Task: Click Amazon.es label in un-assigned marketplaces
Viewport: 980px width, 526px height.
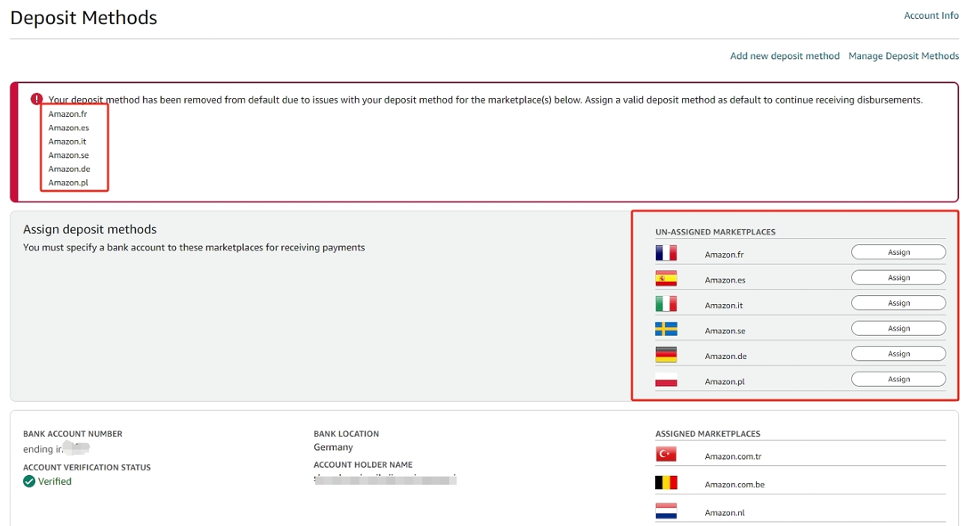Action: (x=725, y=280)
